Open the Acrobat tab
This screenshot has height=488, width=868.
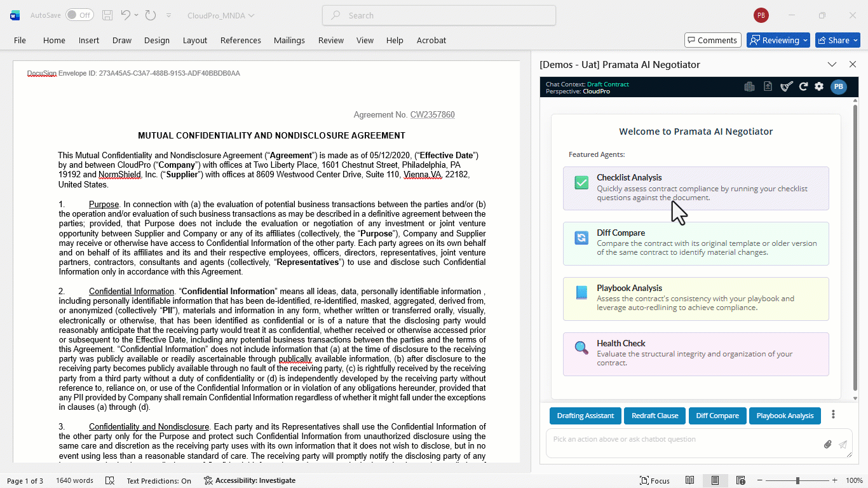click(x=431, y=40)
